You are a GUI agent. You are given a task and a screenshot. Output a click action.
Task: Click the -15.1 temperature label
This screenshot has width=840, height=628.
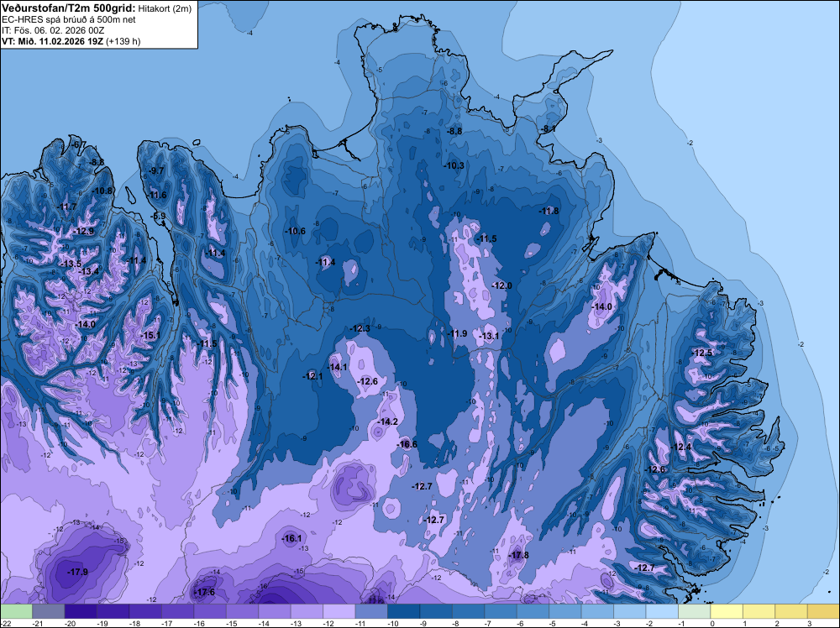pyautogui.click(x=150, y=336)
